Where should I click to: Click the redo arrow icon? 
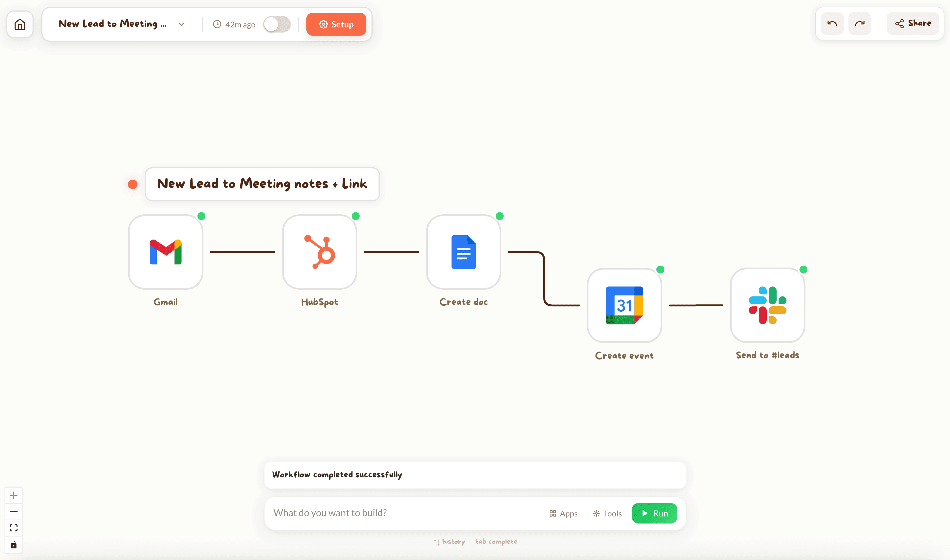pos(859,23)
